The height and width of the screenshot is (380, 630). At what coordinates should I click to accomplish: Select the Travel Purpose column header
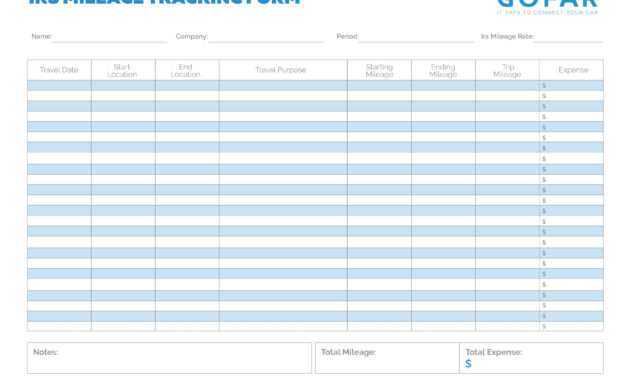point(283,70)
